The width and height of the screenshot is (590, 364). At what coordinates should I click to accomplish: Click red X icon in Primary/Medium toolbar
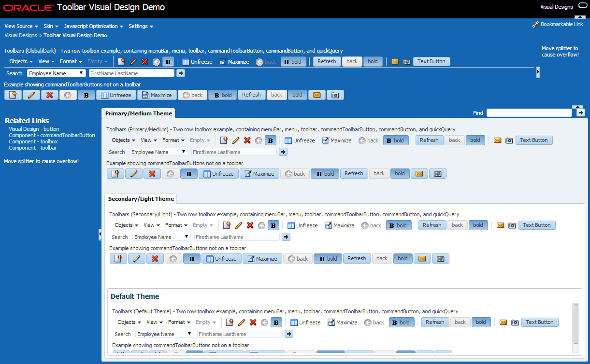247,140
